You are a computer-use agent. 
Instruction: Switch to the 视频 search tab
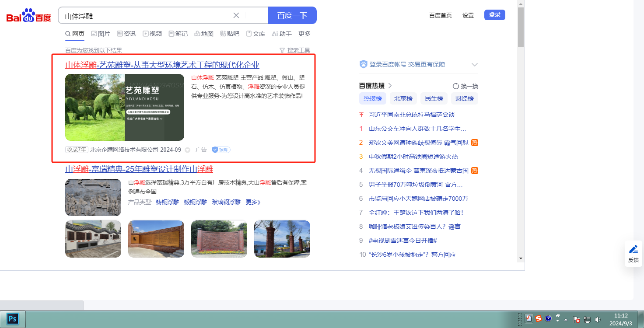pos(152,34)
